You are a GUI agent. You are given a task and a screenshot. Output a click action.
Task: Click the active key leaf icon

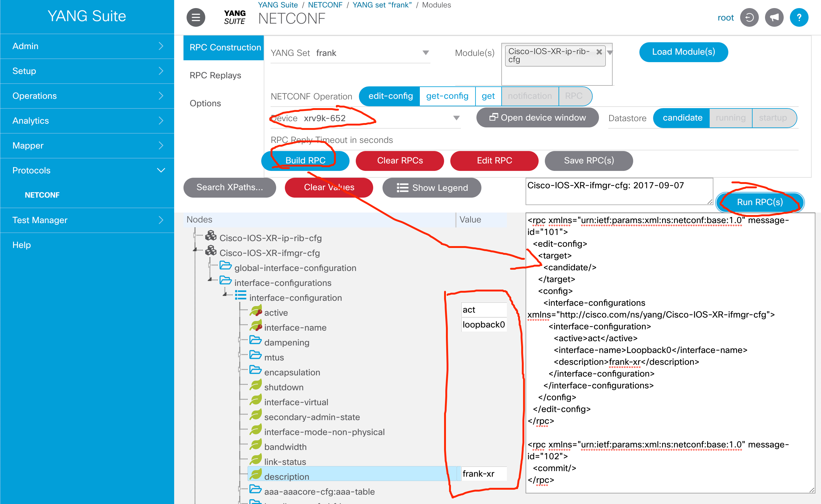(256, 311)
